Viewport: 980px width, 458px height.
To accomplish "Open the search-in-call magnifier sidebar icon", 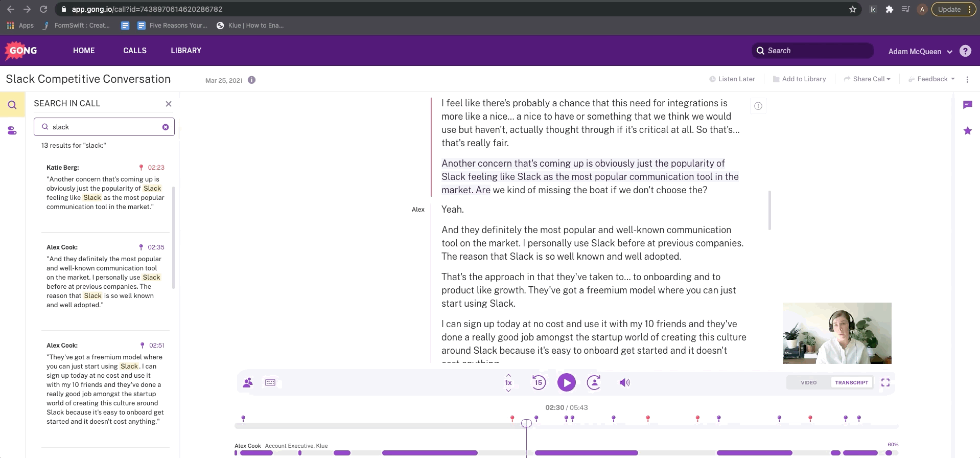I will point(12,105).
